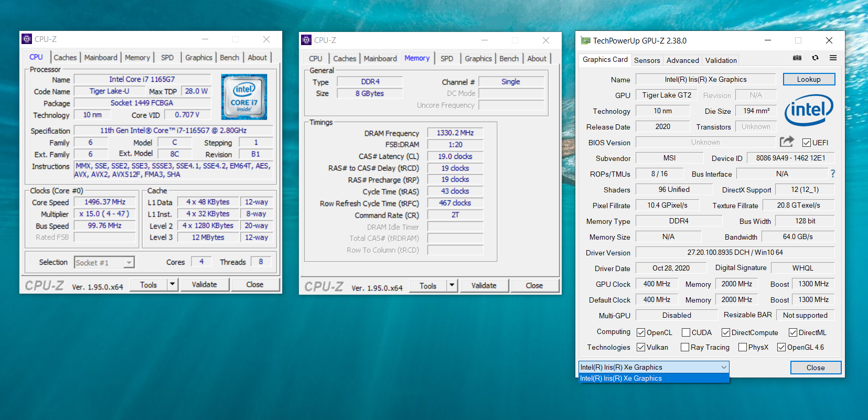Click the Lookup button in GPU-Z

pos(809,79)
